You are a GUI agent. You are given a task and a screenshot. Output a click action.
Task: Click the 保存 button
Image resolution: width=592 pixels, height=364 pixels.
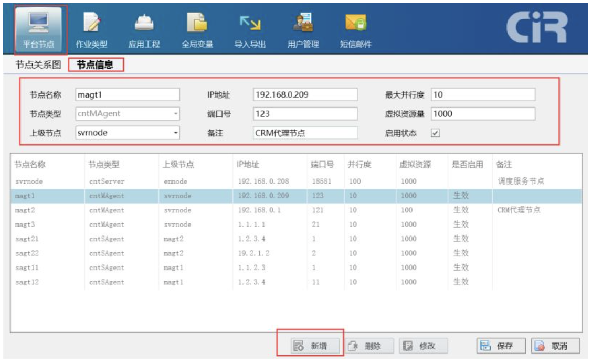(x=501, y=346)
